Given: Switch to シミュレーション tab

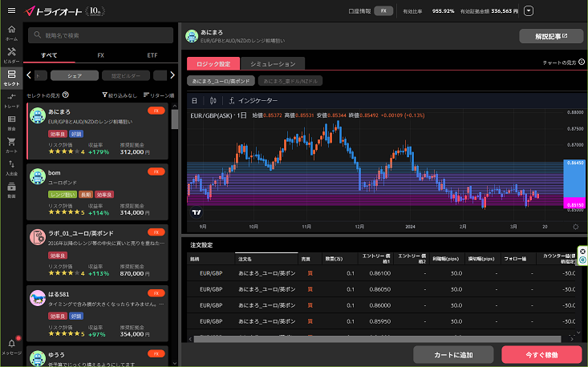Looking at the screenshot, I should click(273, 63).
